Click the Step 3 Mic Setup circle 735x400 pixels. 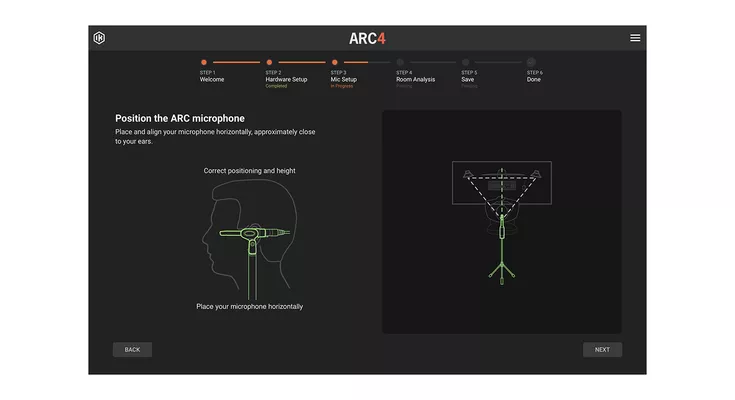[x=335, y=62]
